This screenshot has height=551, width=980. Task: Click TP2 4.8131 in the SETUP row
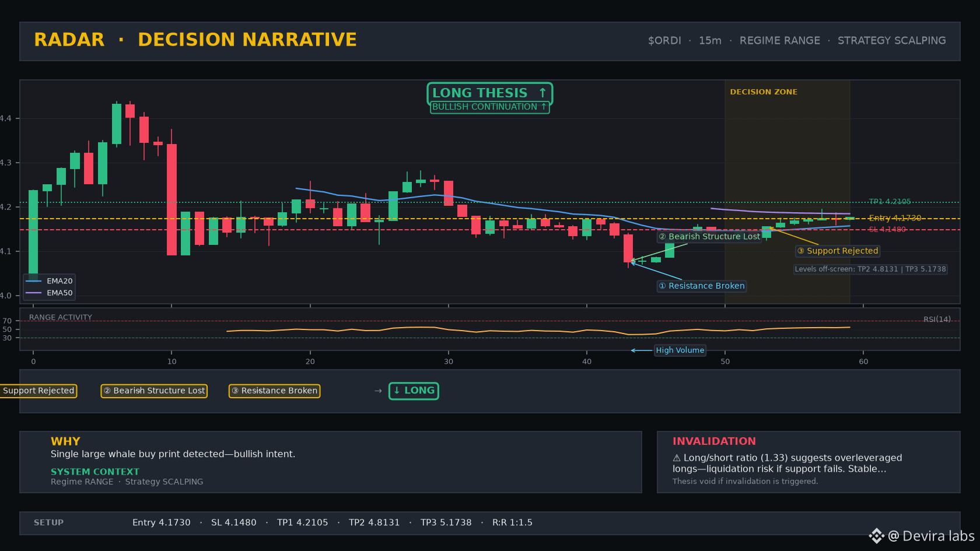point(374,523)
